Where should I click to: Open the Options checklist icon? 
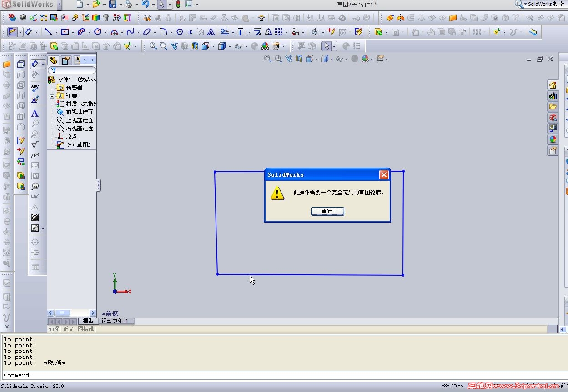pos(189,5)
